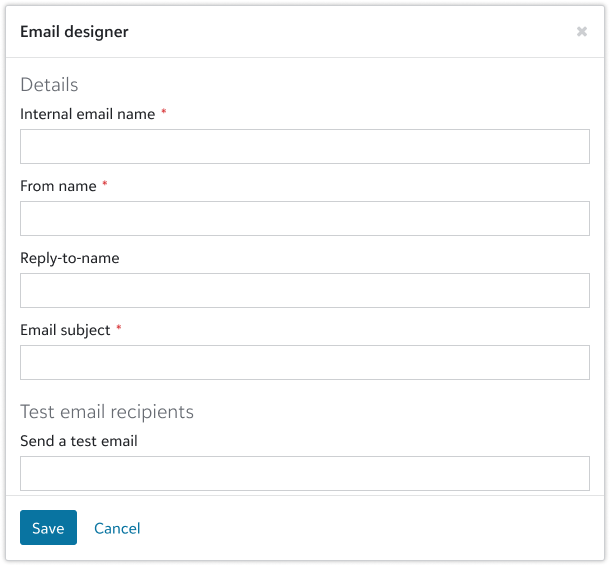Click required asterisk next to Email subject
The height and width of the screenshot is (566, 610).
[119, 329]
